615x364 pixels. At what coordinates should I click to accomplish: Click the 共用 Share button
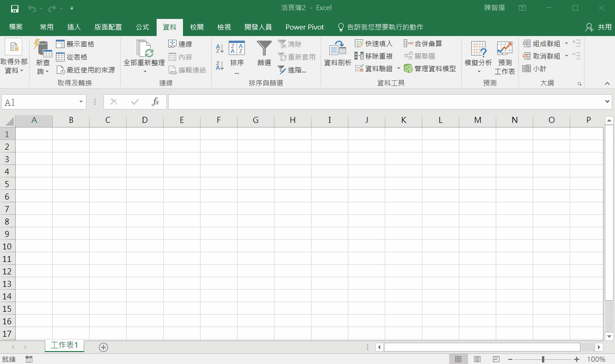[x=598, y=27]
